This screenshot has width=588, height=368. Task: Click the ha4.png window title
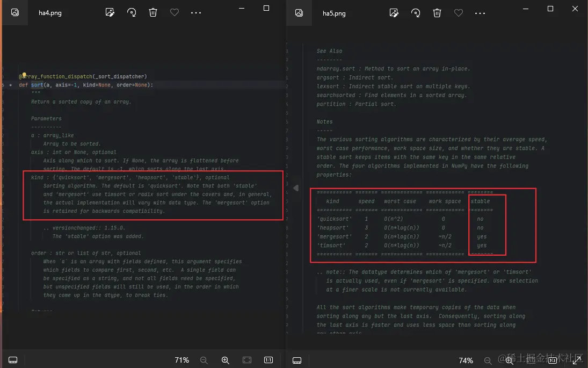(50, 13)
